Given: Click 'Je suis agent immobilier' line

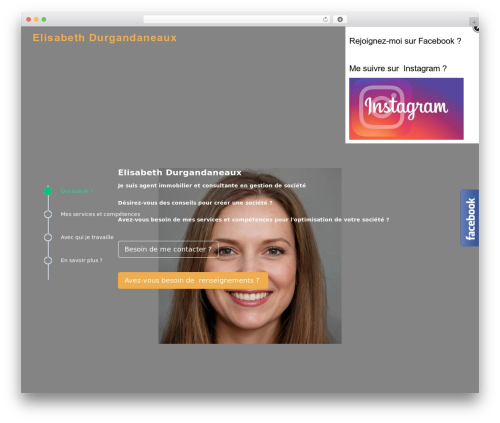Looking at the screenshot, I should point(212,185).
